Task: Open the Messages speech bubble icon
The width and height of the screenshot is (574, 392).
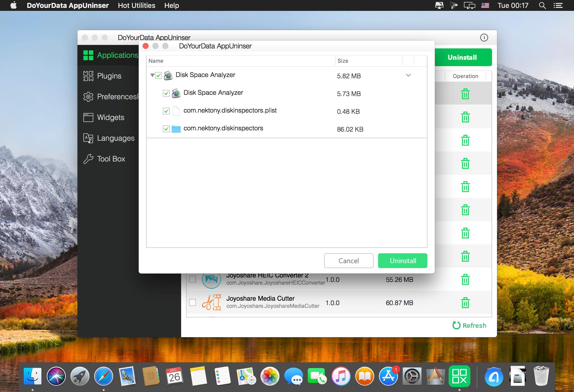Action: (293, 376)
